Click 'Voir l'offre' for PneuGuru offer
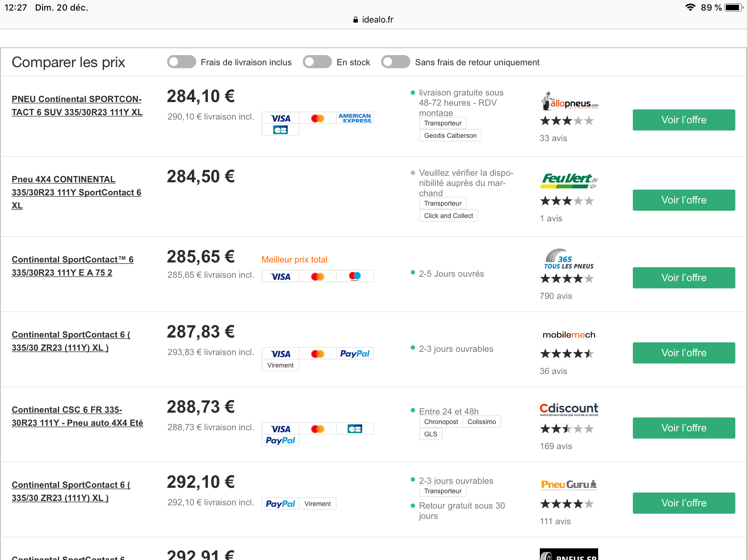The width and height of the screenshot is (747, 560). (684, 503)
